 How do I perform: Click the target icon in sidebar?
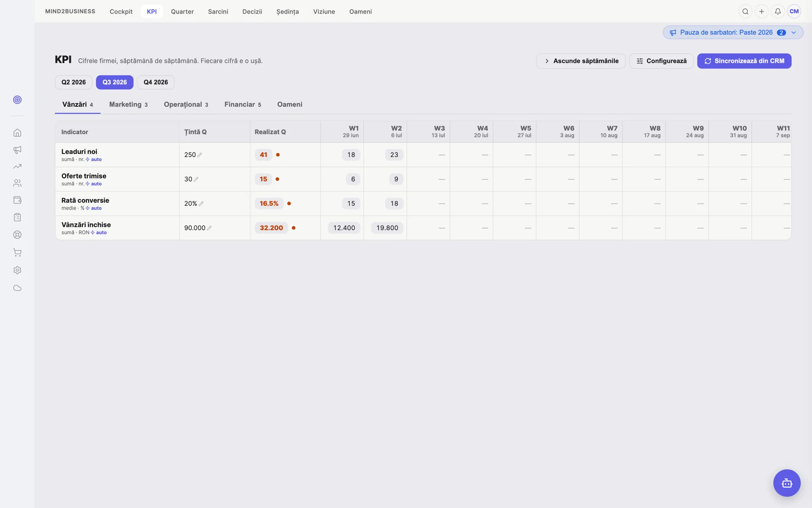(17, 99)
